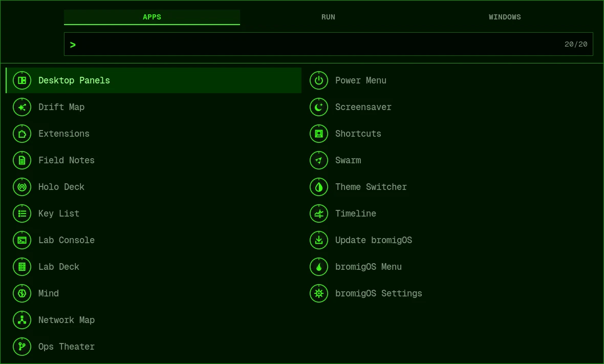Switch to the APPS tab

pyautogui.click(x=152, y=17)
